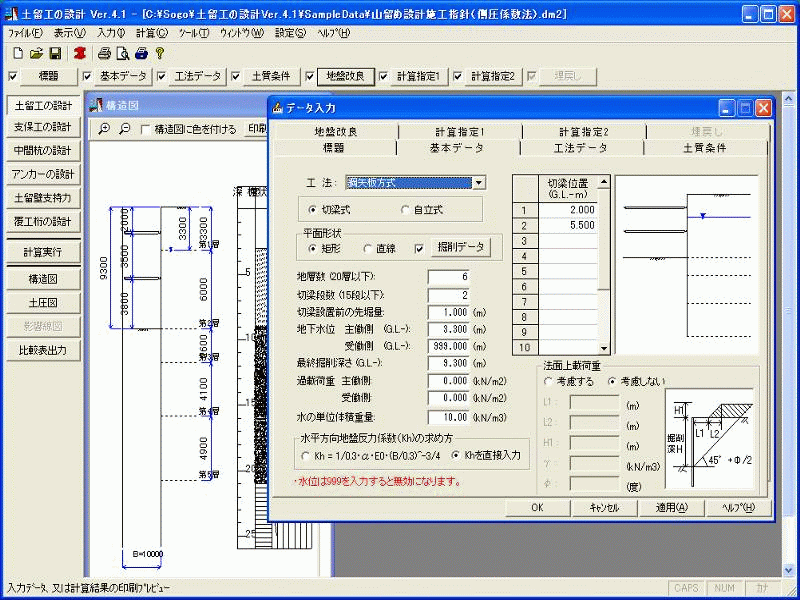Enable the 構造図に色を付ける checkbox
Viewport: 800px width, 600px height.
point(144,127)
